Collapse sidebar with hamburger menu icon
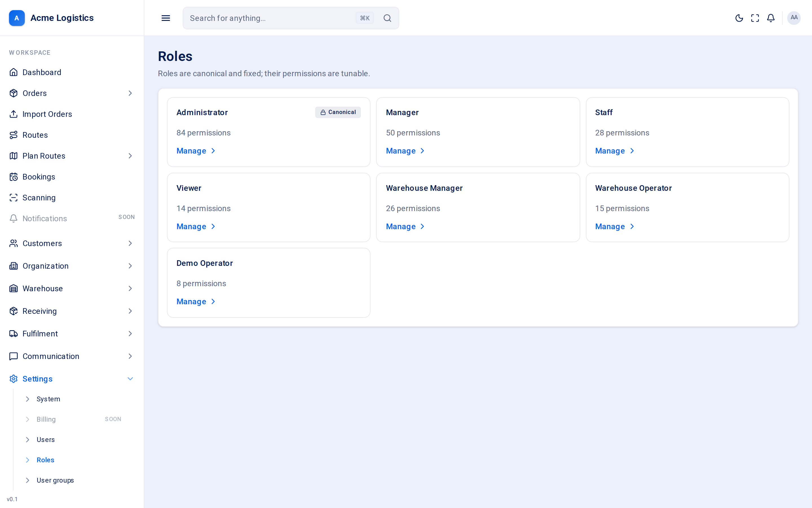The image size is (812, 508). 166,18
